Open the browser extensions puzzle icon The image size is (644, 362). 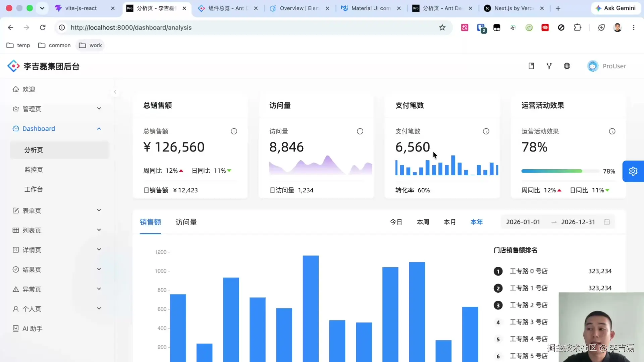coord(577,27)
